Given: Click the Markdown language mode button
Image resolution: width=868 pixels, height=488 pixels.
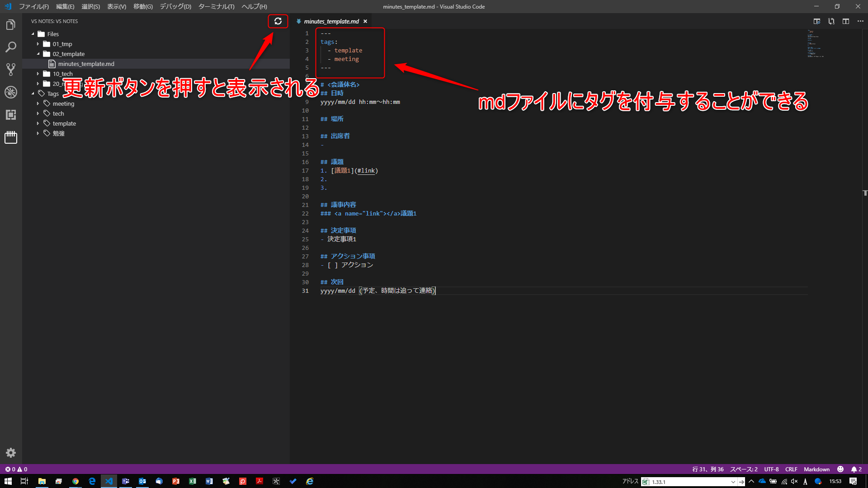Looking at the screenshot, I should pos(816,469).
